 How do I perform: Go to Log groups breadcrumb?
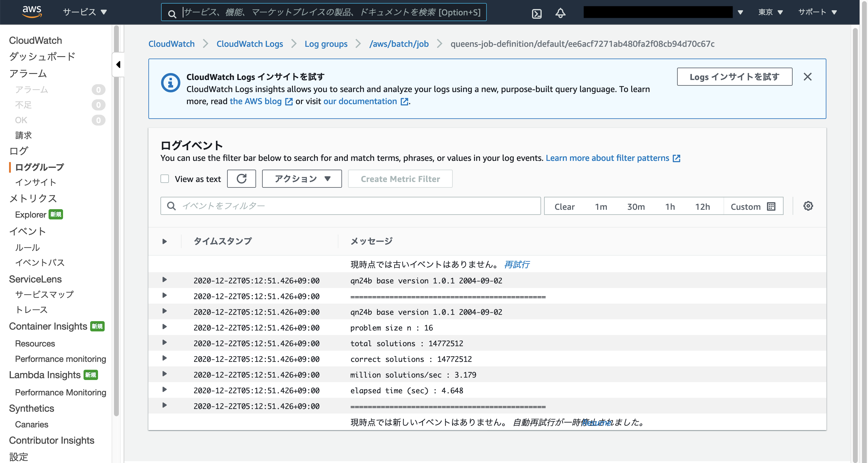(326, 44)
